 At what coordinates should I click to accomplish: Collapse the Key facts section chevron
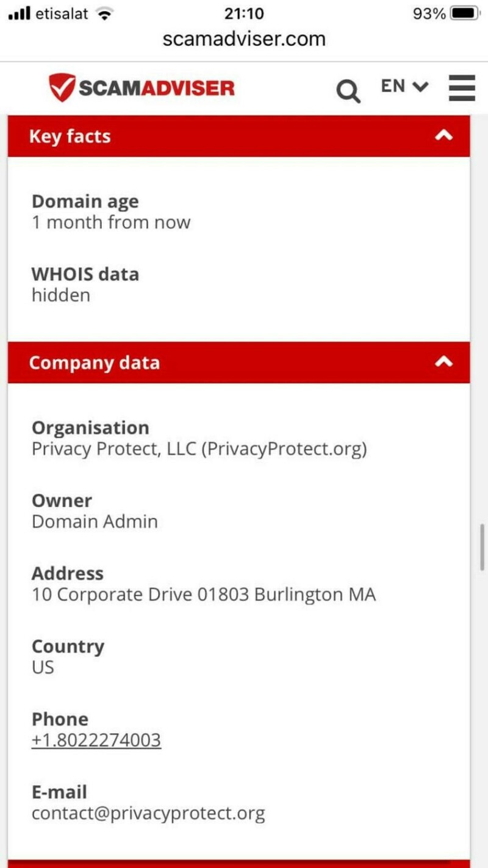pyautogui.click(x=443, y=135)
